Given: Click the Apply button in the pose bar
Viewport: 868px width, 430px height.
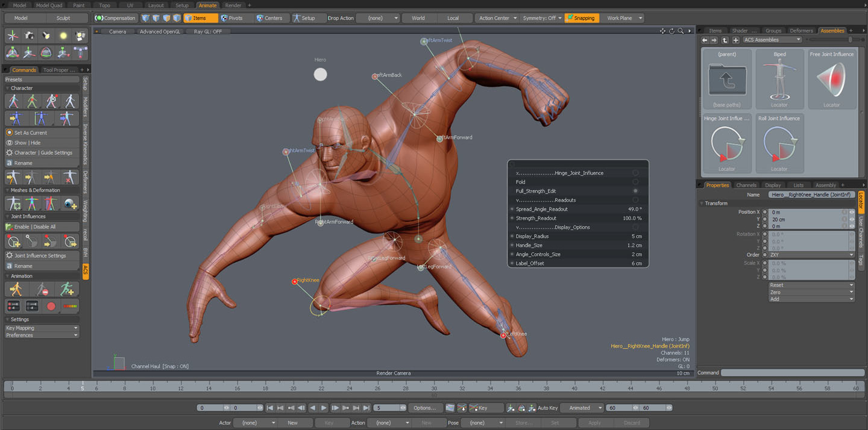Looking at the screenshot, I should [x=594, y=423].
